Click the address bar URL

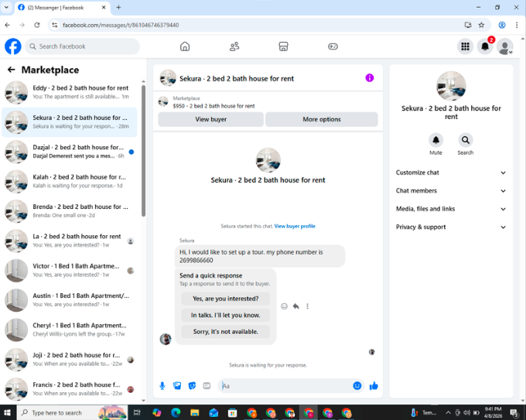point(121,25)
